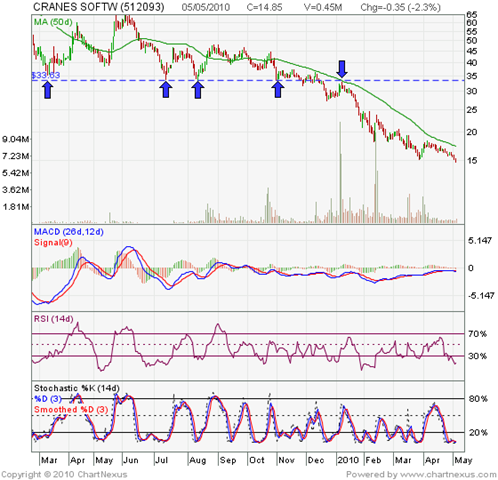The height and width of the screenshot is (480, 498).
Task: Select the MACD (26d,12d) indicator label
Action: (69, 232)
